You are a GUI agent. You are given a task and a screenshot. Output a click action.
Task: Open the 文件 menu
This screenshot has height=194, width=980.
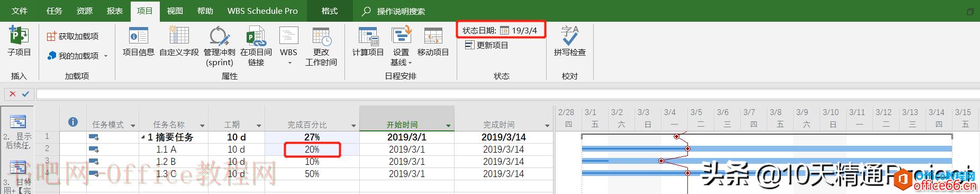20,11
